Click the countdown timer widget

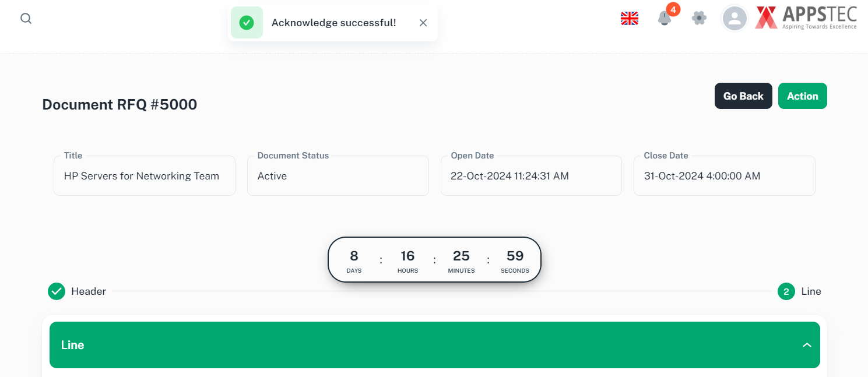pyautogui.click(x=434, y=260)
